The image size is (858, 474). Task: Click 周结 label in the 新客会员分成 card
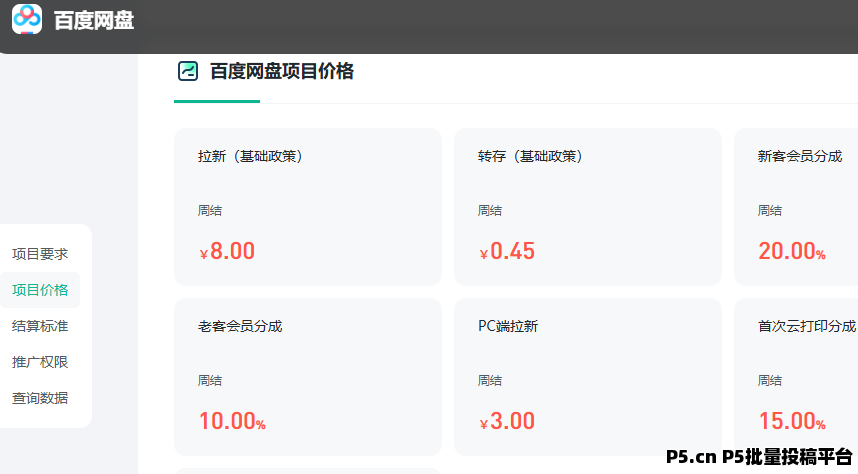click(770, 211)
